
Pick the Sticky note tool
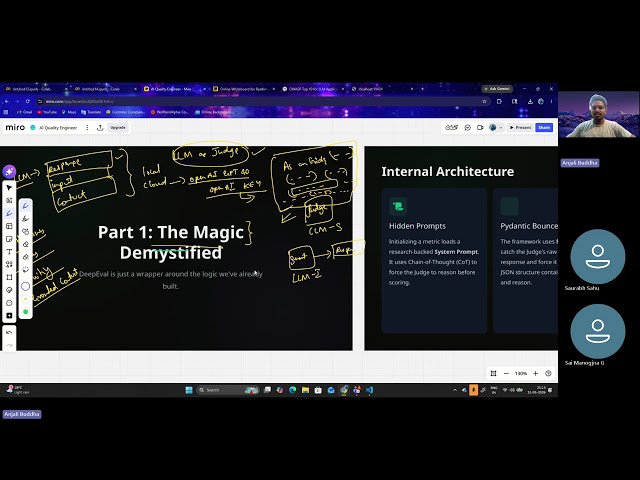(x=9, y=239)
